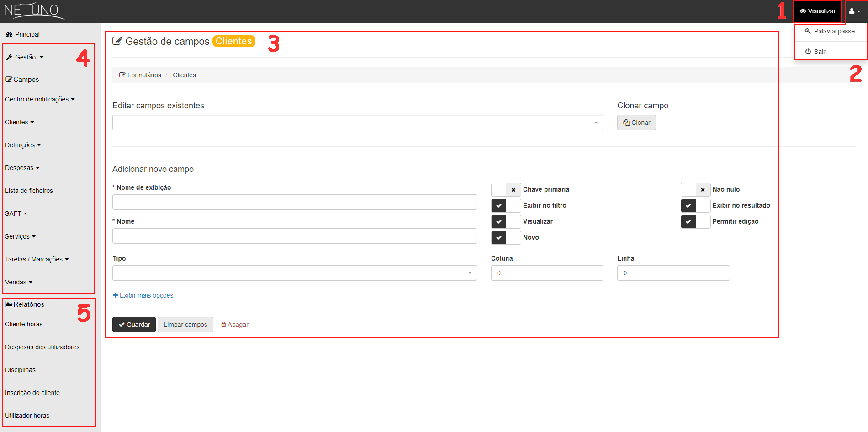Expand the Despesas sidebar menu

click(22, 168)
